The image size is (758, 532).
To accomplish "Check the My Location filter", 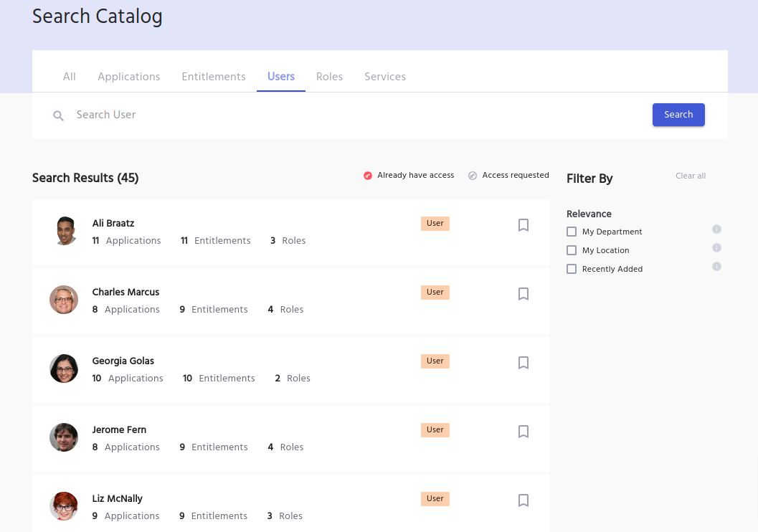I will click(572, 250).
